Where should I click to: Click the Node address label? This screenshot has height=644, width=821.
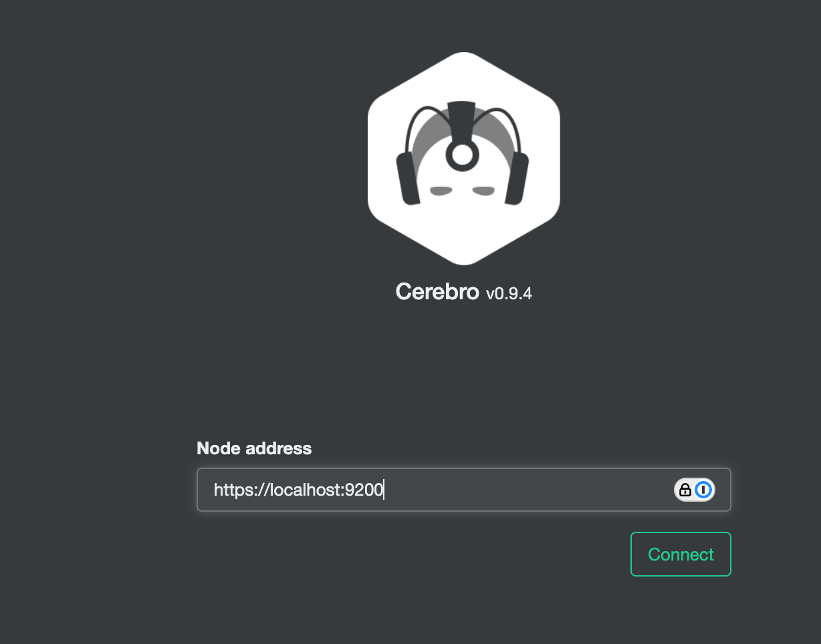254,448
